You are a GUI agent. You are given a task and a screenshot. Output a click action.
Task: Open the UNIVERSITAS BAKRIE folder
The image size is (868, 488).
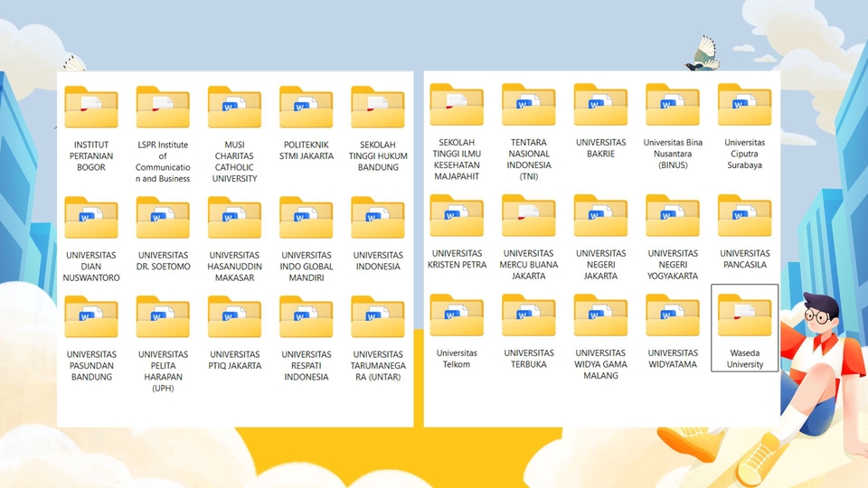(x=600, y=106)
